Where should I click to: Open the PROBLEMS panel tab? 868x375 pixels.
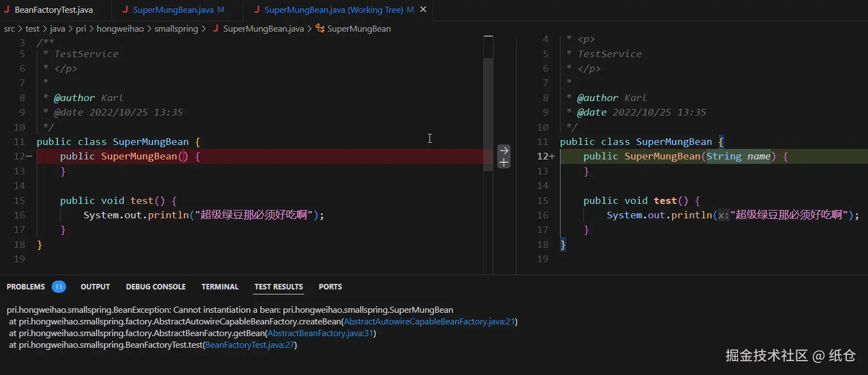26,287
